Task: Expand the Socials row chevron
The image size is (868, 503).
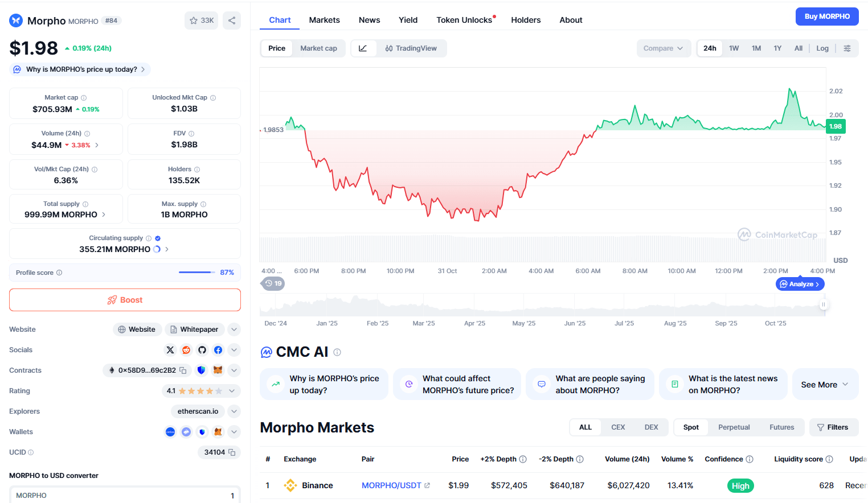Action: click(x=234, y=350)
